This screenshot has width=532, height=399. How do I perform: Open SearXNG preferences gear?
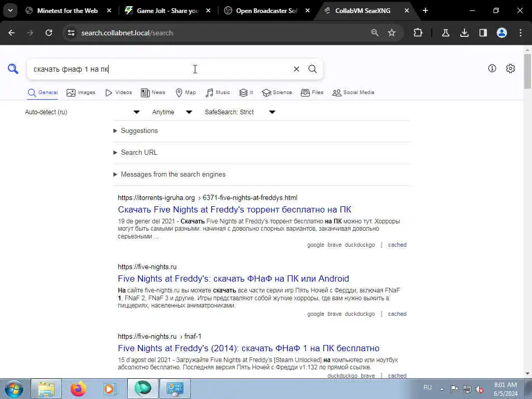(x=510, y=69)
